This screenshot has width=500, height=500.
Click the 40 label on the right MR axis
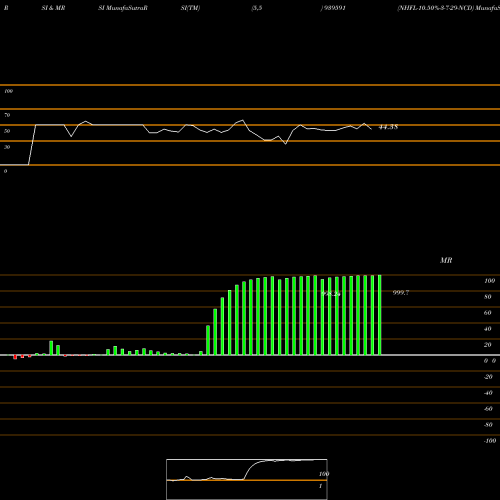coord(488,329)
